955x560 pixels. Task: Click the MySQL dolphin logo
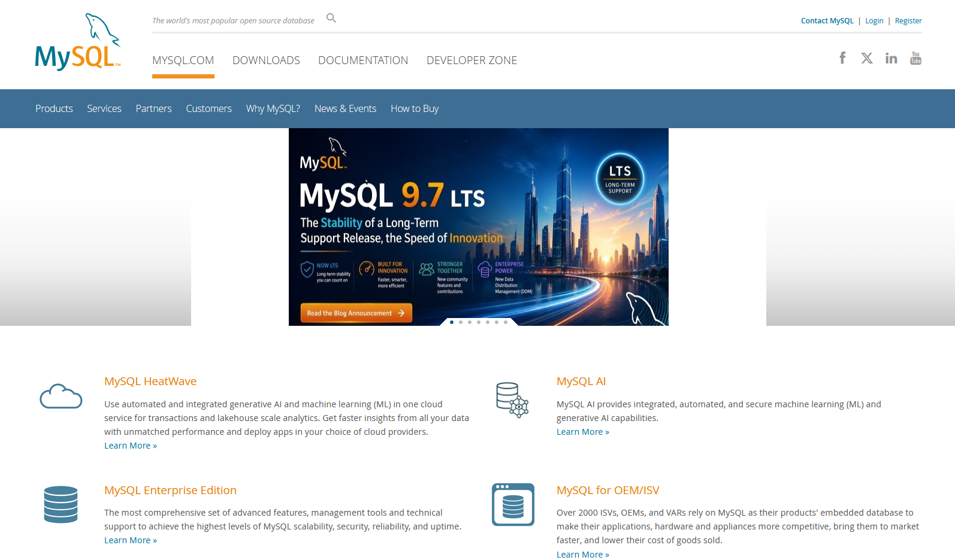point(78,41)
